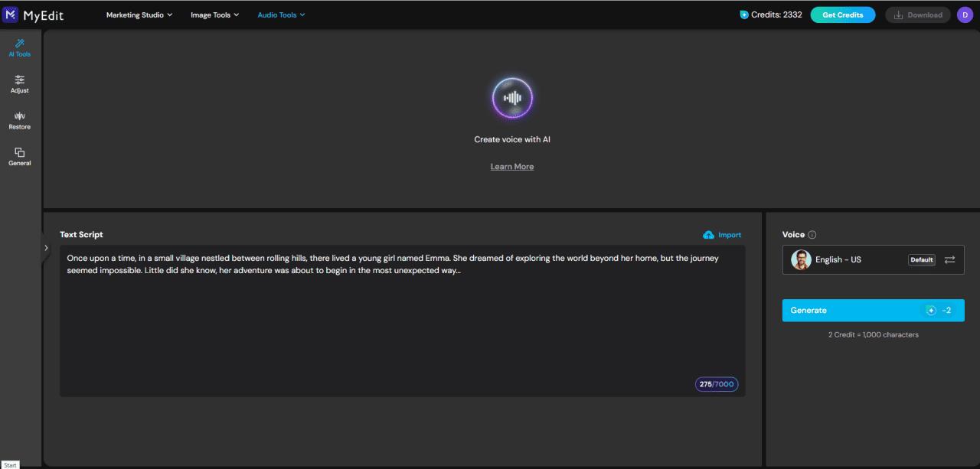Click the swap voice arrows icon
The width and height of the screenshot is (980, 469).
coord(949,259)
